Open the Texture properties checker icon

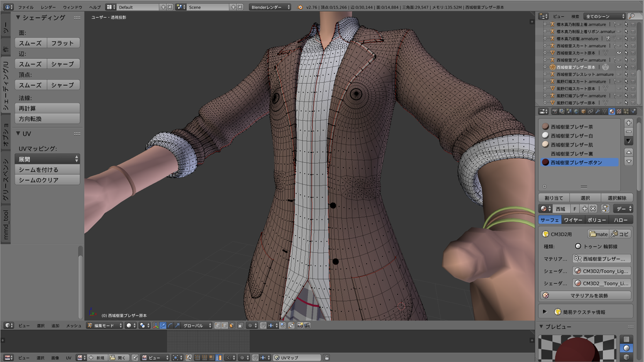[619, 111]
